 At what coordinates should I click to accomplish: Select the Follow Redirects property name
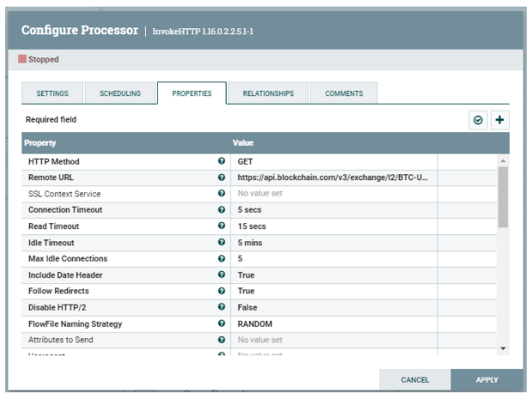[x=58, y=291]
